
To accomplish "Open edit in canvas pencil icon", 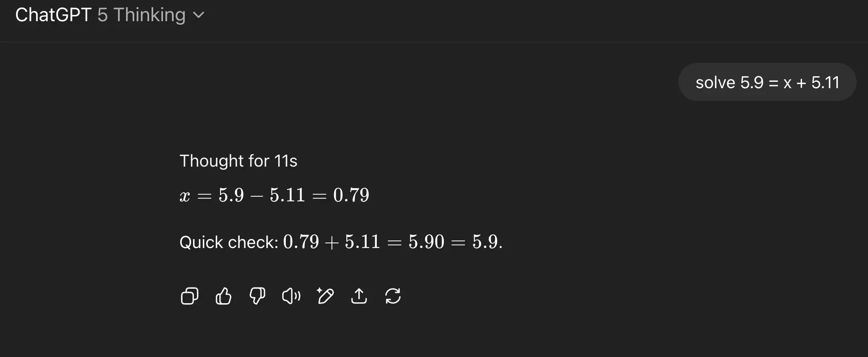I will pyautogui.click(x=325, y=296).
